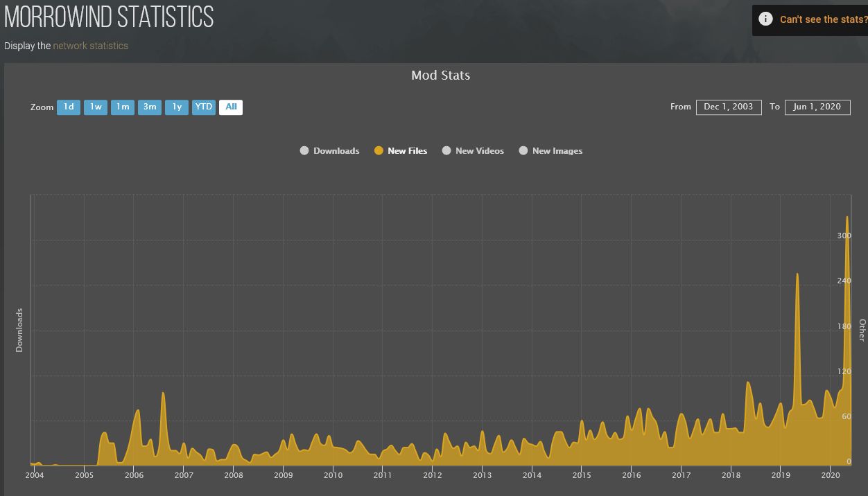Screen dimensions: 868x496
Task: Click the 300 y-axis value
Action: [844, 236]
